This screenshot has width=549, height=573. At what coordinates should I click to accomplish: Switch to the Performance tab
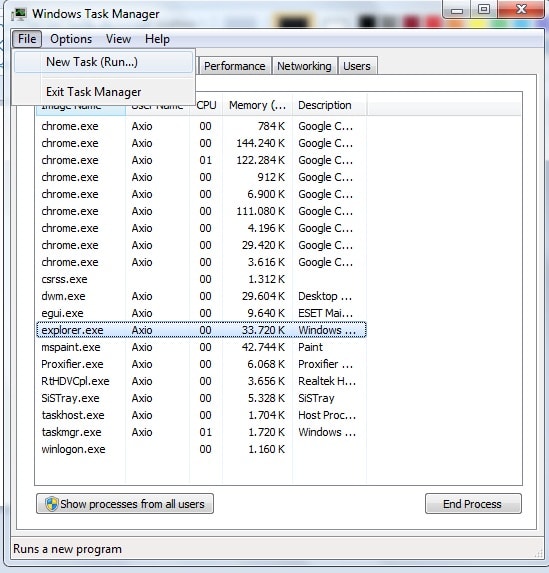coord(235,66)
